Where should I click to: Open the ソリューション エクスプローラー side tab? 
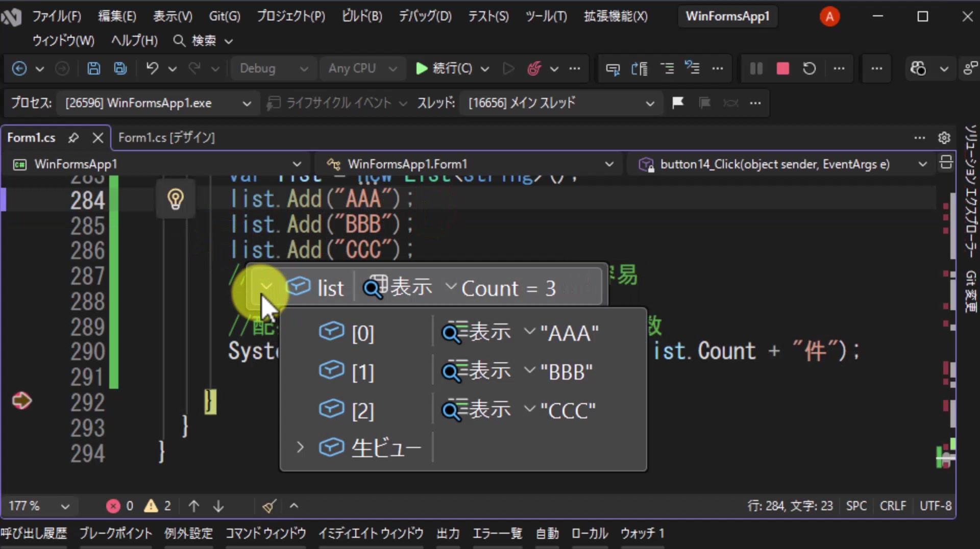tap(970, 191)
